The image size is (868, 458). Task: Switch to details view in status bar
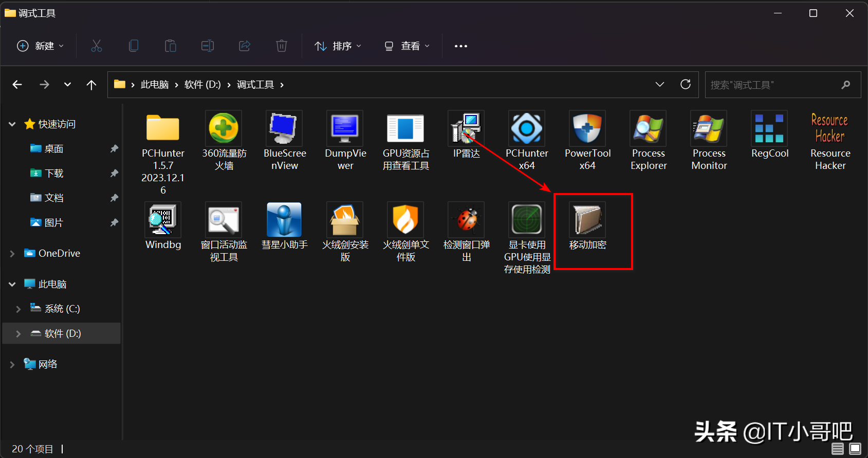point(838,449)
